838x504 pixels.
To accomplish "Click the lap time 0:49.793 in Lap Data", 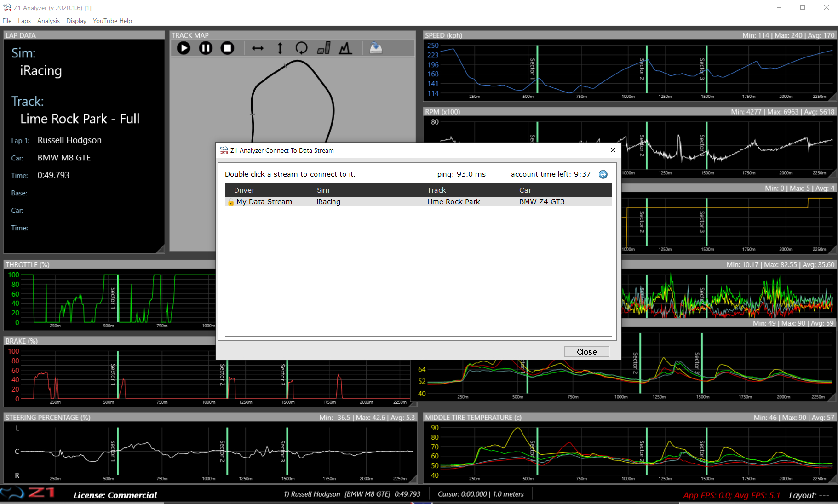I will [53, 175].
